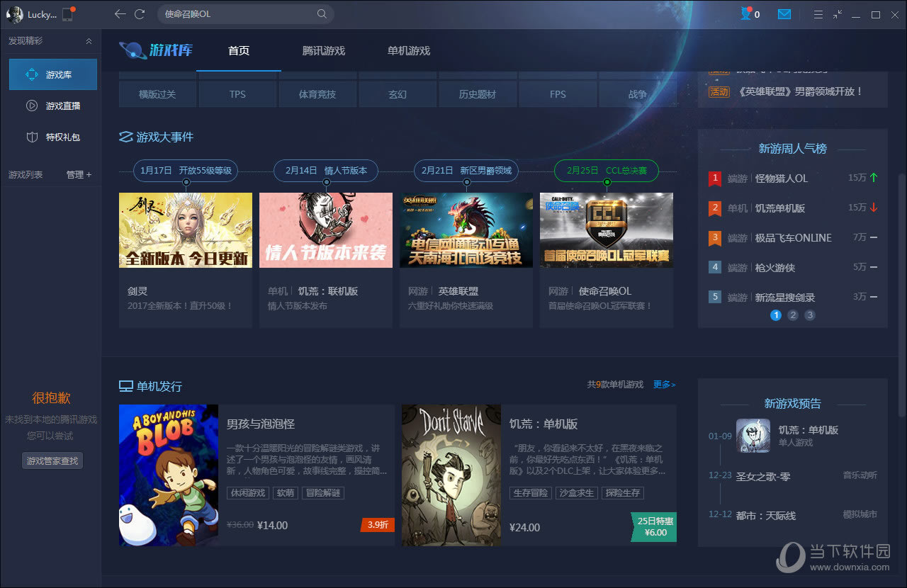Open 枪火游侠 in the ranking list
The width and height of the screenshot is (907, 588).
click(x=775, y=268)
